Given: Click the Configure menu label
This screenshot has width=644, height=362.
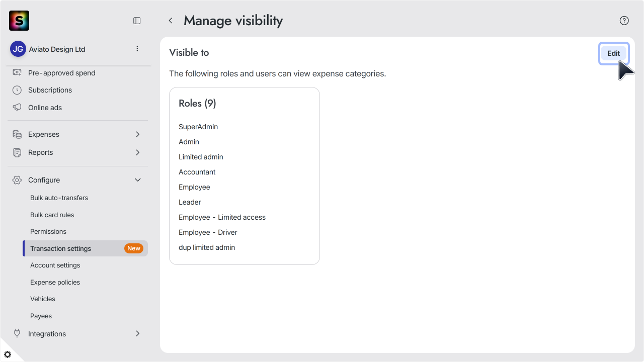Looking at the screenshot, I should tap(44, 180).
